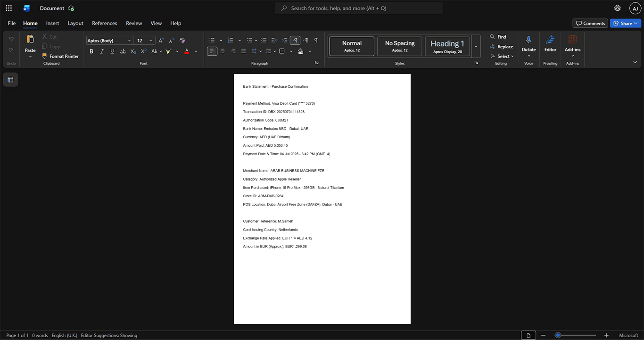Switch to the Layout tab
The height and width of the screenshot is (340, 644).
click(75, 23)
